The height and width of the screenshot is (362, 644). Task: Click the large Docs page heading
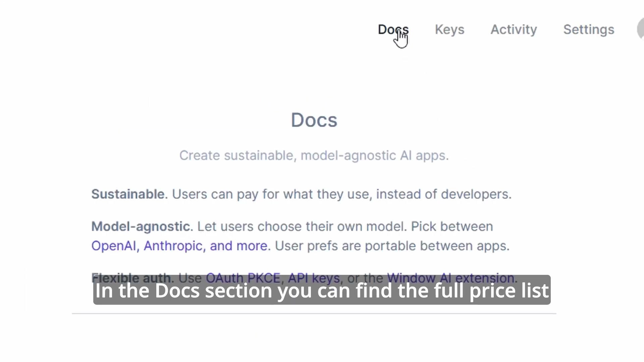tap(314, 120)
